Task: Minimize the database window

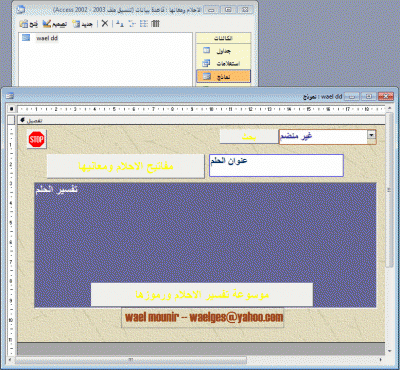Action: coord(211,10)
